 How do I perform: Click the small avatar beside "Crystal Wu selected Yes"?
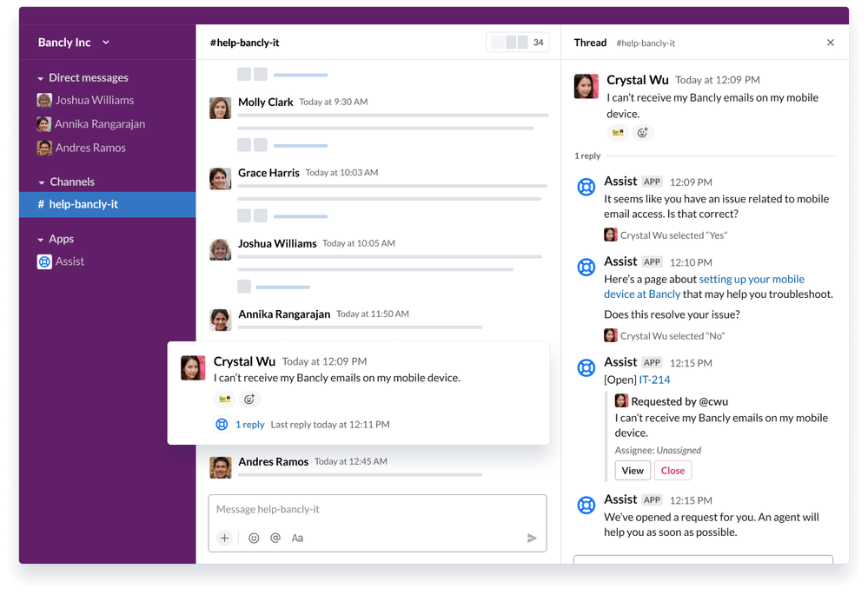pyautogui.click(x=610, y=235)
